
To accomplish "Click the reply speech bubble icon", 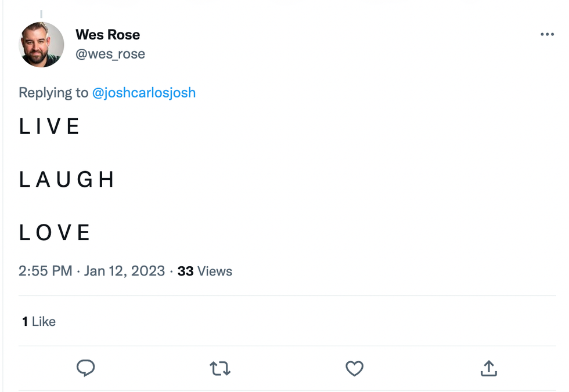I will point(86,368).
